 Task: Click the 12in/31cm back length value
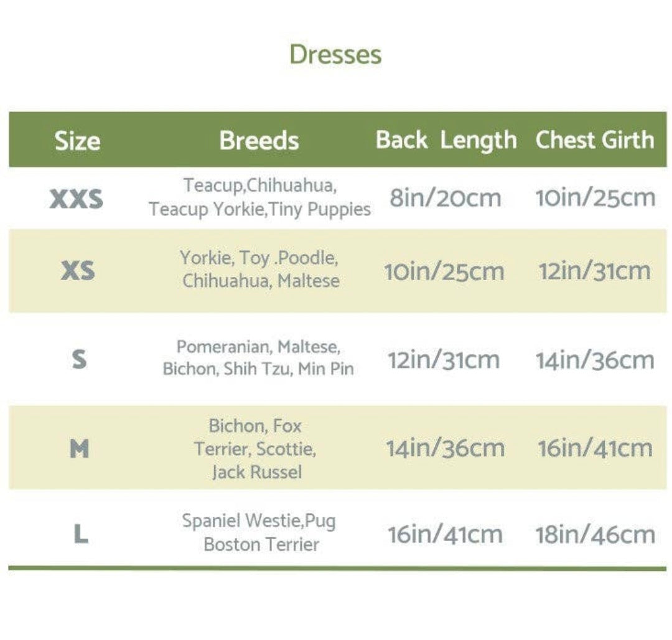coord(444,360)
